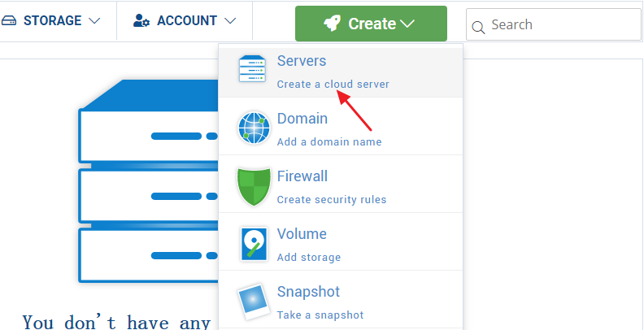
Task: Click the Snapshot photo icon
Action: coord(253,302)
